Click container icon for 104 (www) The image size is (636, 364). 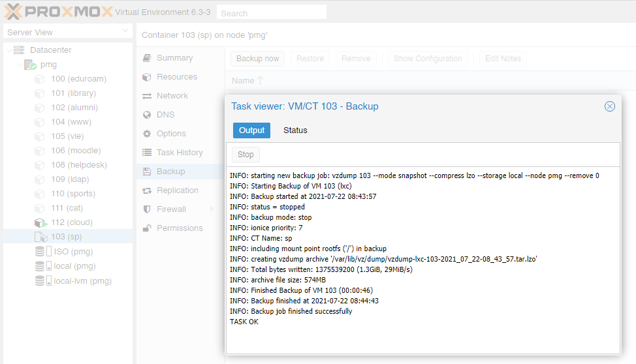[x=39, y=122]
